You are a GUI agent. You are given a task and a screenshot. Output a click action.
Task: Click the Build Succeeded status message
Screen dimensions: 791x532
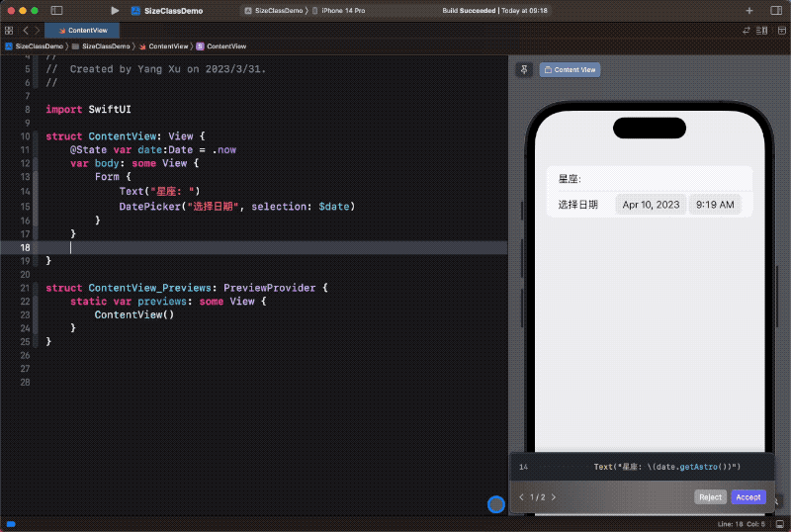[494, 11]
